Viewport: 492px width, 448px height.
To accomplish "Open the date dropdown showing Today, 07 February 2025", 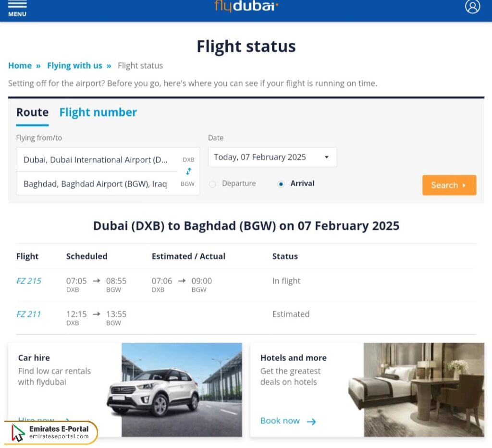I will click(272, 157).
